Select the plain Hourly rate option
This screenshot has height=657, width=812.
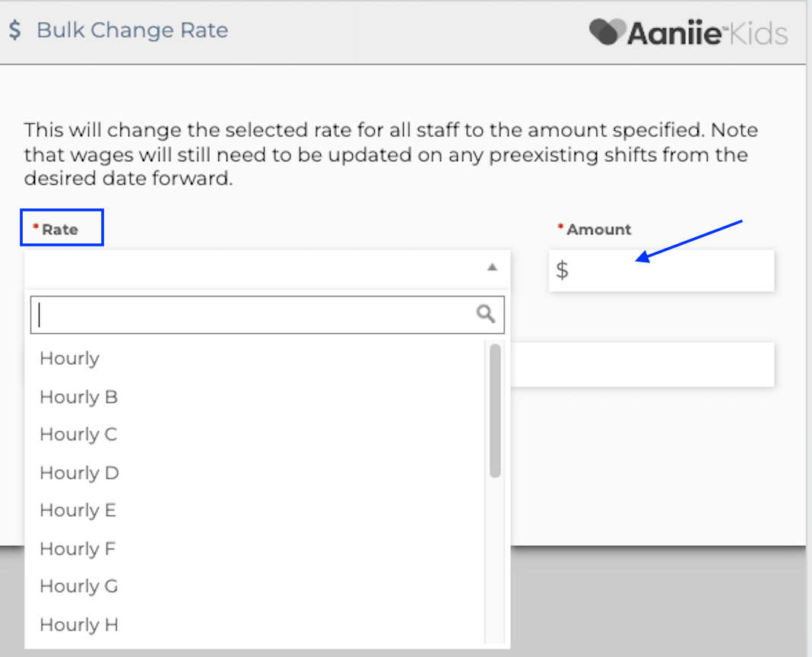69,359
